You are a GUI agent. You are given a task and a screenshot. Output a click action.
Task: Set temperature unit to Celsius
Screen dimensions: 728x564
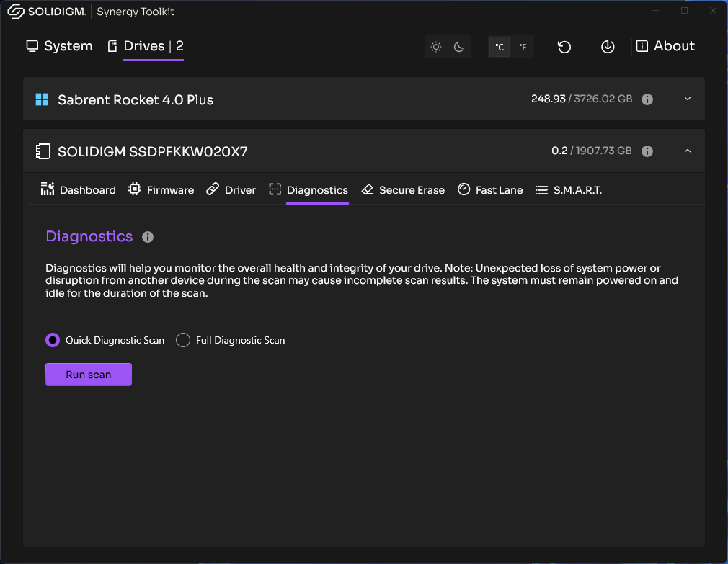(500, 48)
